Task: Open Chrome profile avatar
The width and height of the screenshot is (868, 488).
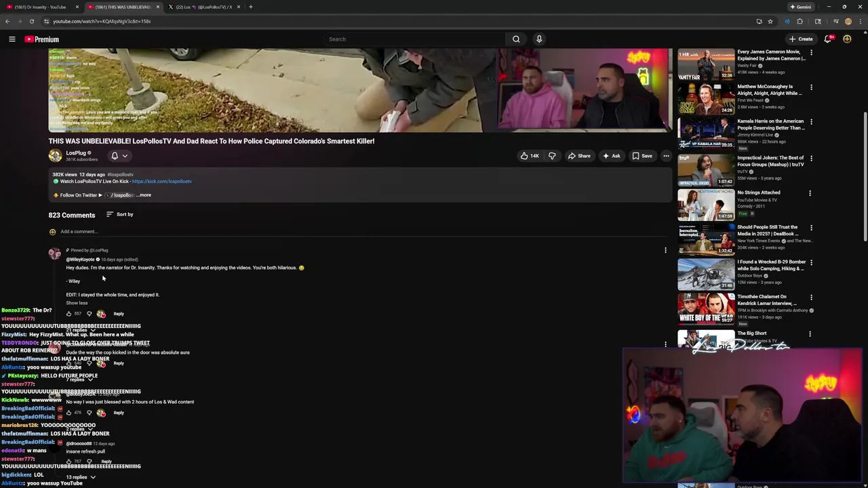Action: [x=848, y=21]
